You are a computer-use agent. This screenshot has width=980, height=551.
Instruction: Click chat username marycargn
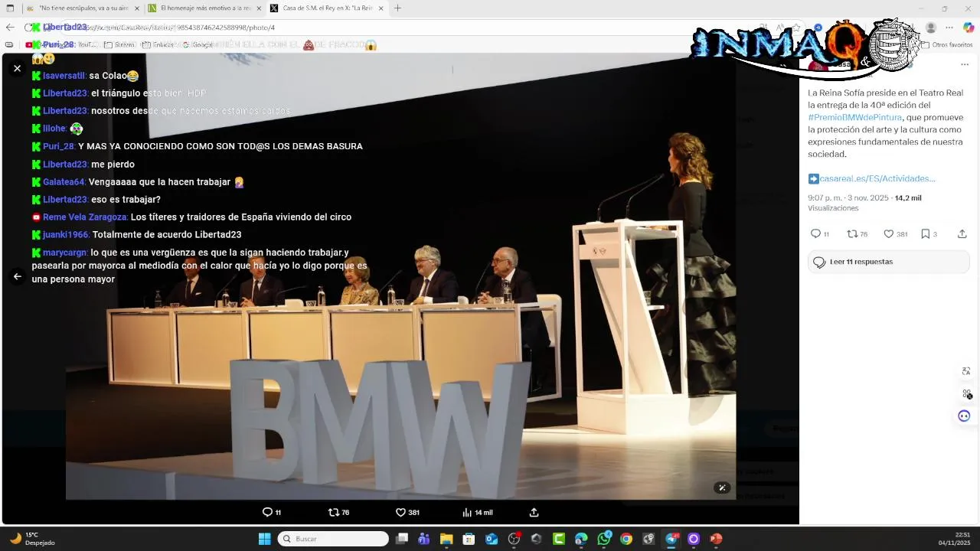tap(65, 253)
